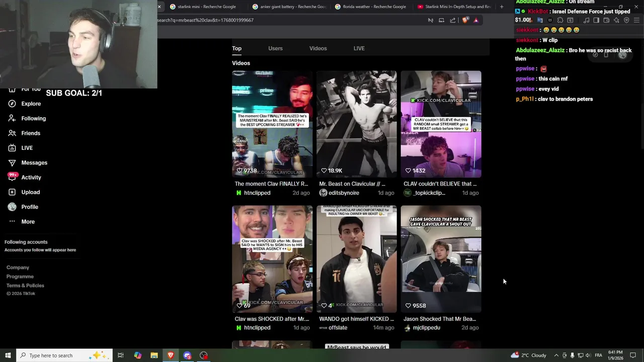The image size is (644, 362).
Task: Open Windows Start menu
Action: (x=8, y=355)
